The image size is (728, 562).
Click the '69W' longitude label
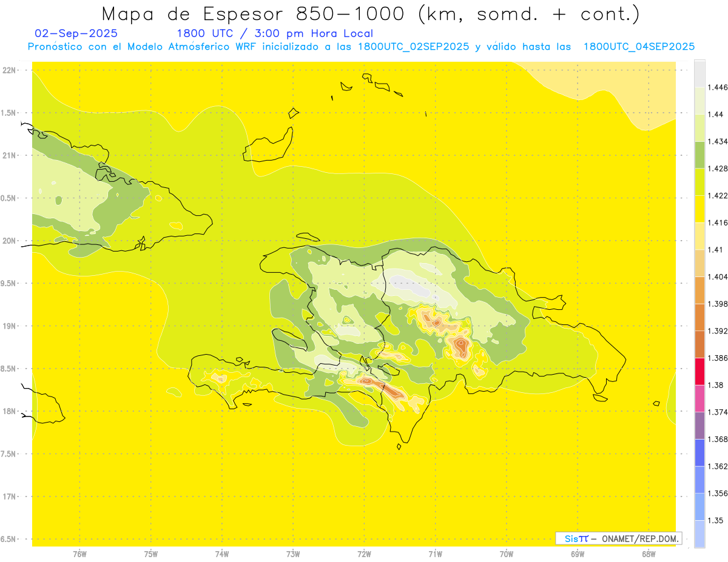click(x=578, y=554)
